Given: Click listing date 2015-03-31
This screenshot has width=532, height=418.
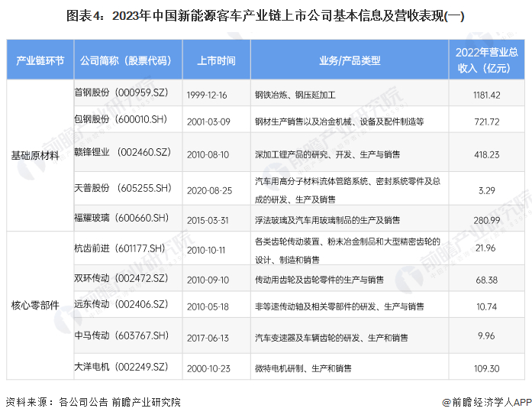Looking at the screenshot, I should (208, 220).
